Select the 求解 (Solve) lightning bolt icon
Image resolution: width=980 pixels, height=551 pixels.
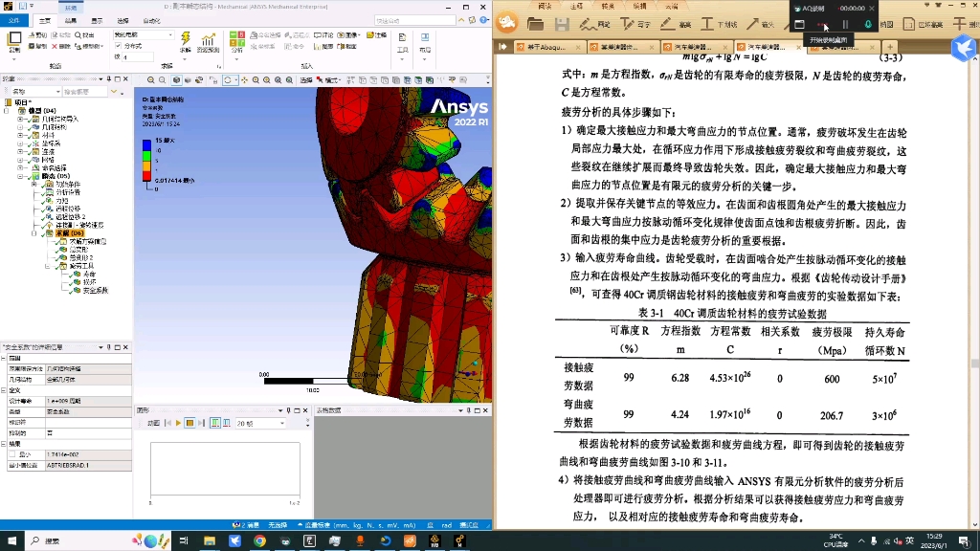click(x=184, y=38)
